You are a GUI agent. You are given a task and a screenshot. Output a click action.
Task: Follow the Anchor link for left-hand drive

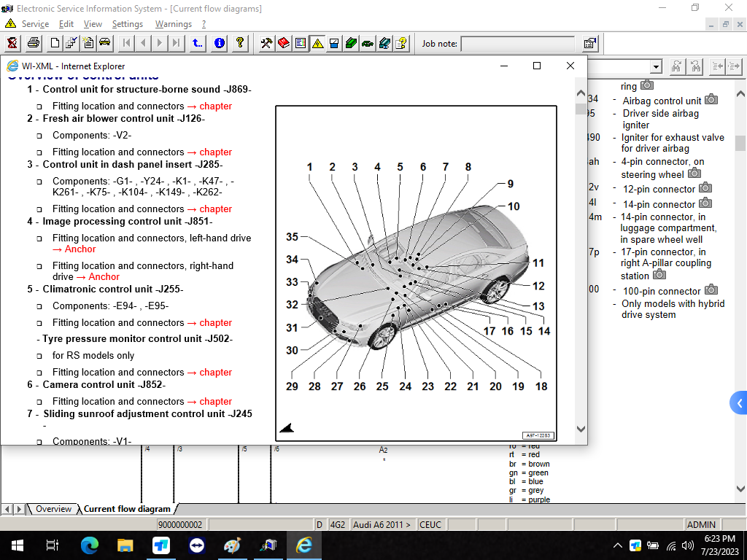pos(80,249)
